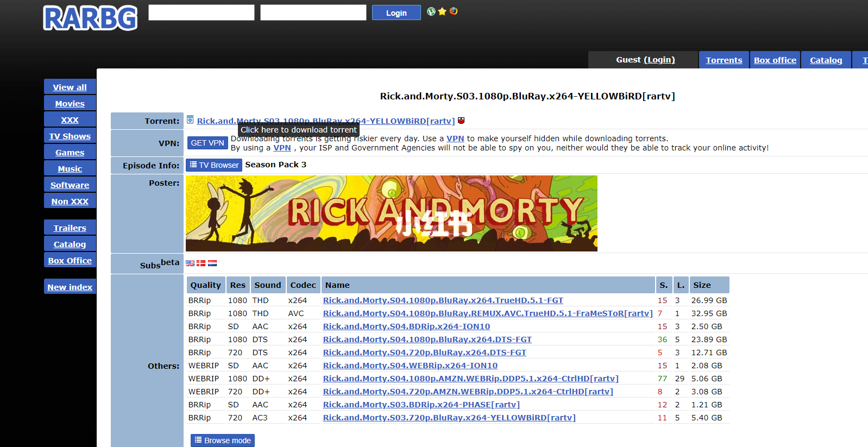Open the Box office tab in top navigation
Viewport: 868px width, 447px height.
click(775, 60)
